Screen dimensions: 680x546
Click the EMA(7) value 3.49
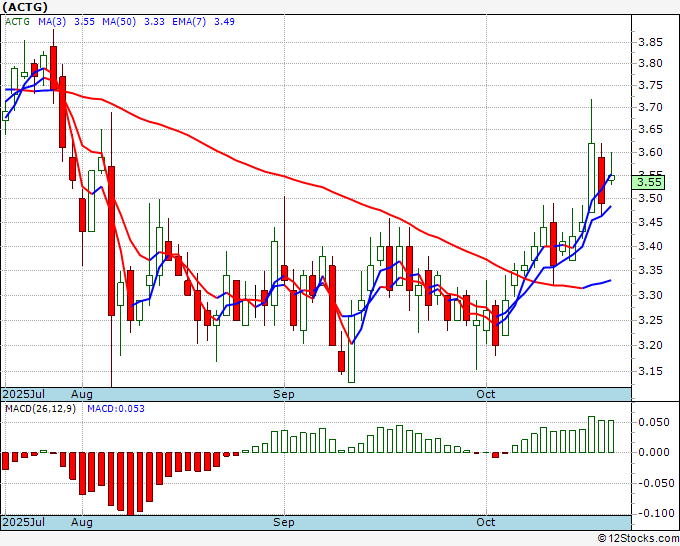224,21
